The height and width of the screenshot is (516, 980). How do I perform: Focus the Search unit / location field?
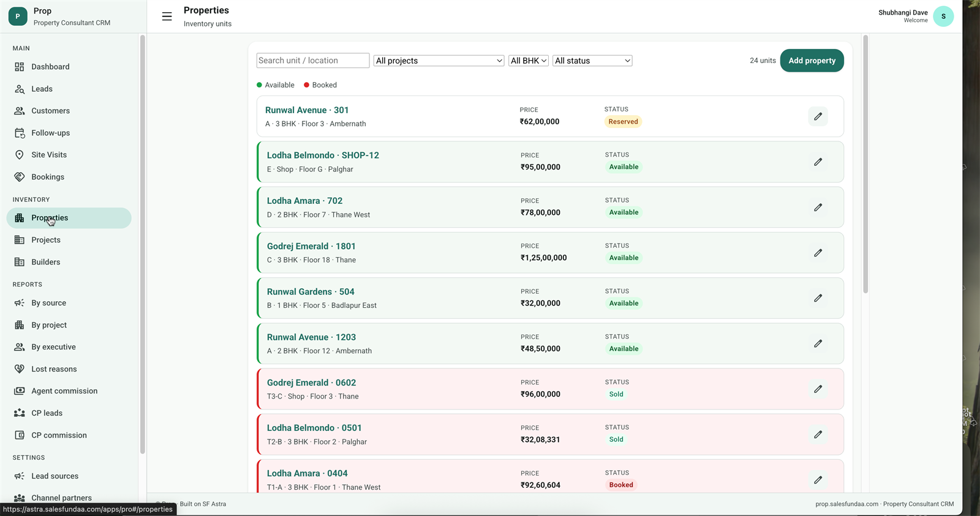(313, 61)
